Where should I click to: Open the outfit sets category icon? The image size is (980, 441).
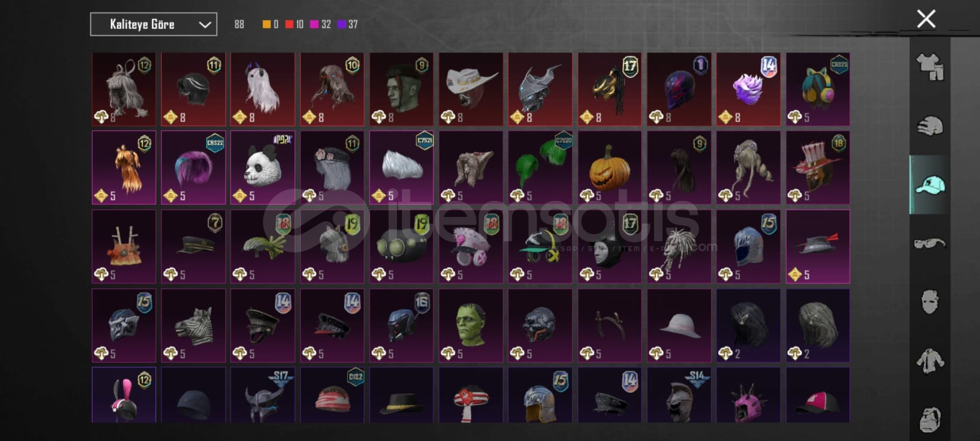point(930,67)
